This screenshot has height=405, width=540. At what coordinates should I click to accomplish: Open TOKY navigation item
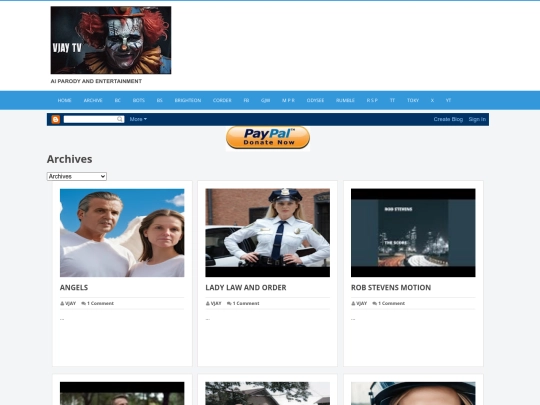coord(413,101)
